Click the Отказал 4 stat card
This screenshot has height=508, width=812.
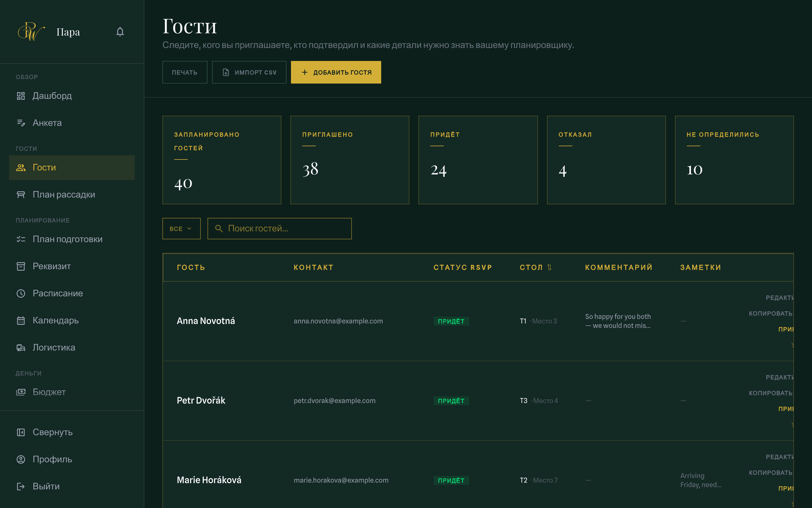pos(606,160)
